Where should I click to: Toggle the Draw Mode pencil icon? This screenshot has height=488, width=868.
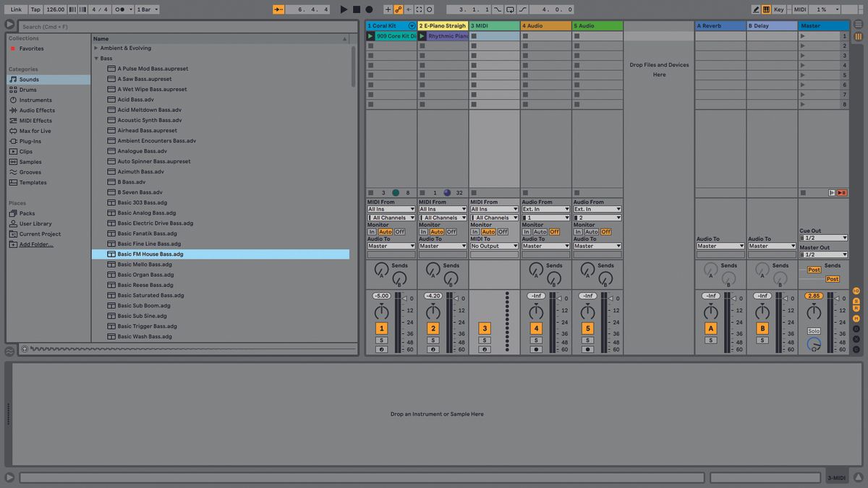click(756, 9)
